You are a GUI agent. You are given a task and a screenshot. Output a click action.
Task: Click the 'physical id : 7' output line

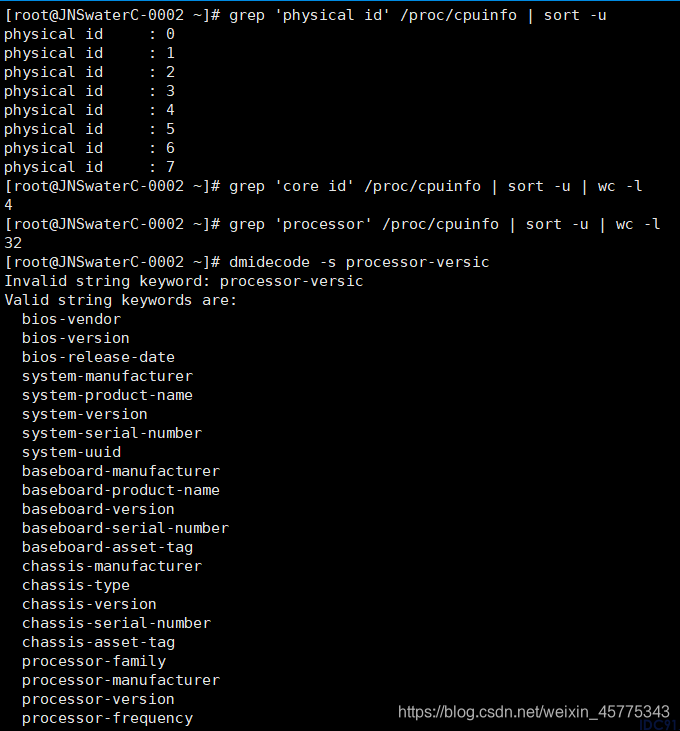[89, 167]
